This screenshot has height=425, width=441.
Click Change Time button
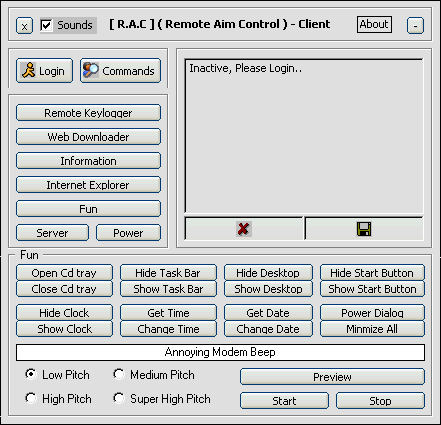[168, 329]
